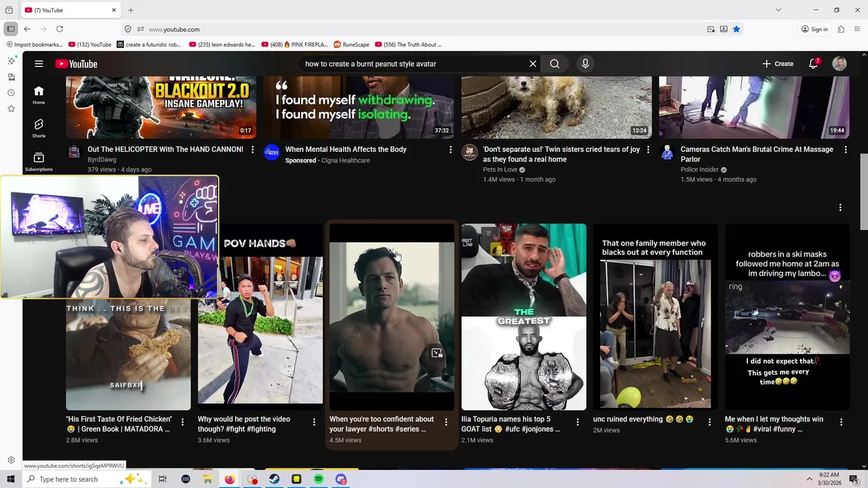Start voice search with the microphone
Image resolution: width=868 pixels, height=488 pixels.
585,64
